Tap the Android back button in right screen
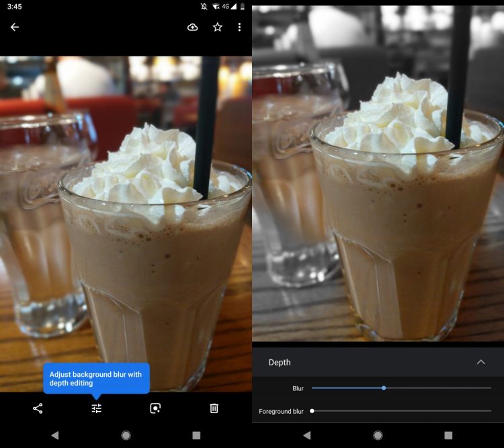This screenshot has height=448, width=504. point(307,435)
